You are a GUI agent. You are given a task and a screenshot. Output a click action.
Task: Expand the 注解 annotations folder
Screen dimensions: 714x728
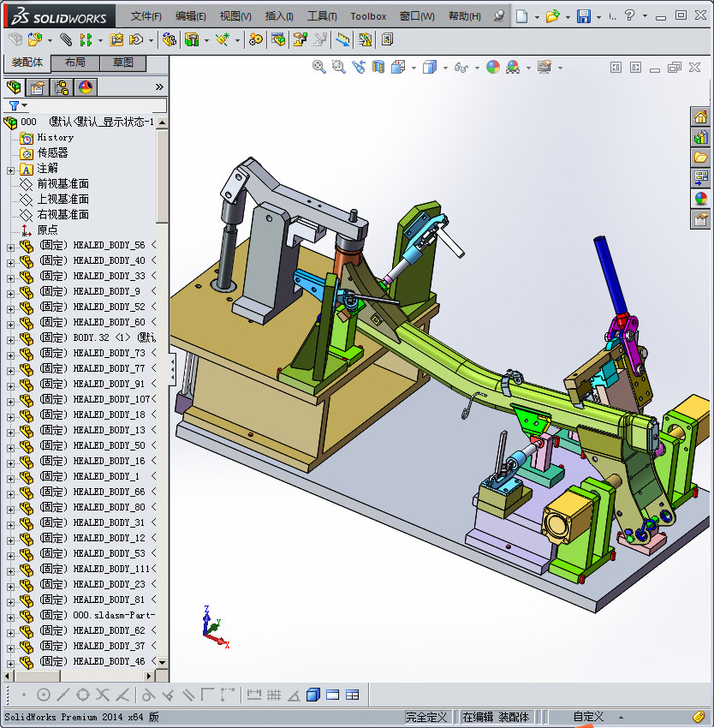(x=10, y=169)
